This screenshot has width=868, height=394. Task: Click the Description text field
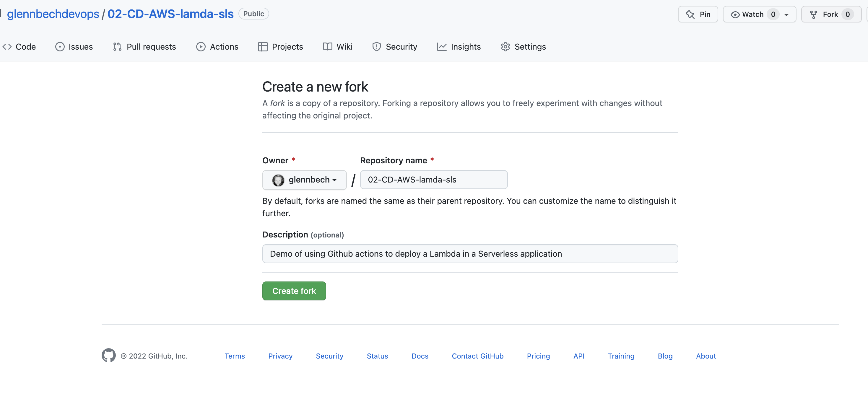(x=470, y=254)
